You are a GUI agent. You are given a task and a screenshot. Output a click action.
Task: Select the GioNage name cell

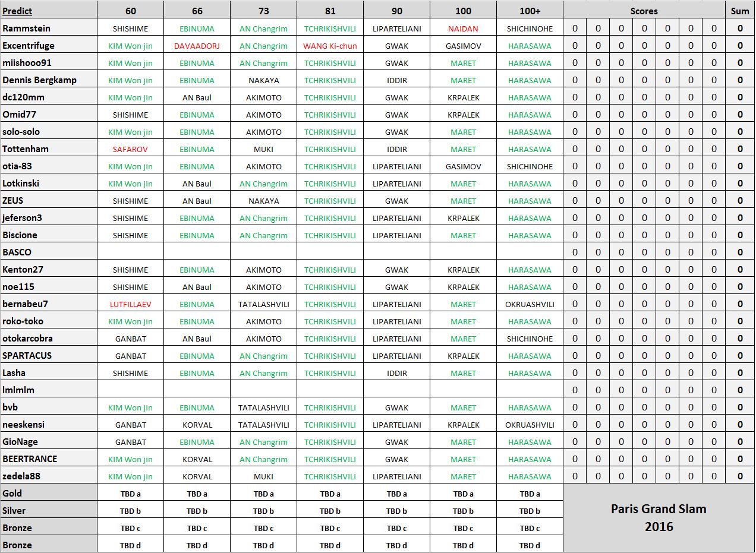(49, 441)
